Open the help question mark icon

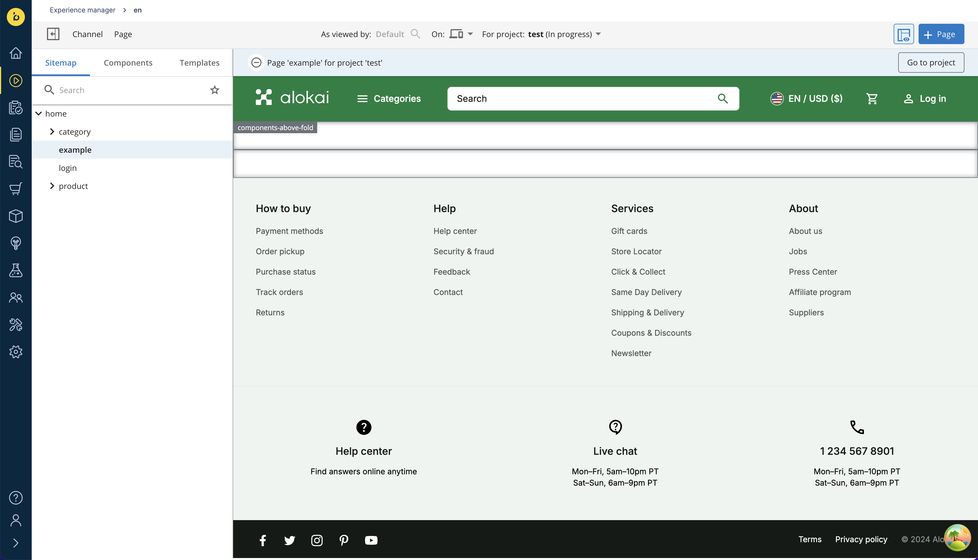click(x=16, y=498)
